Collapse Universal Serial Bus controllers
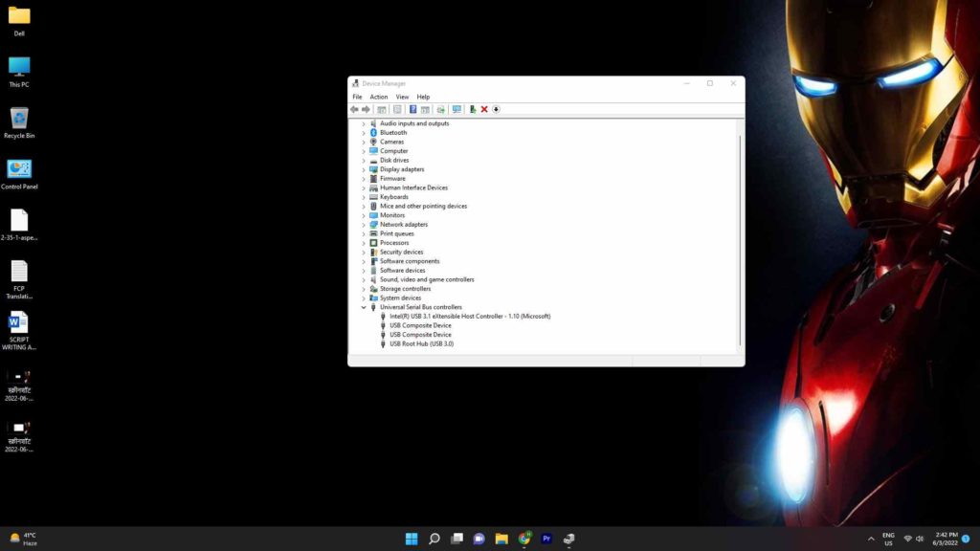This screenshot has height=551, width=980. coord(364,307)
